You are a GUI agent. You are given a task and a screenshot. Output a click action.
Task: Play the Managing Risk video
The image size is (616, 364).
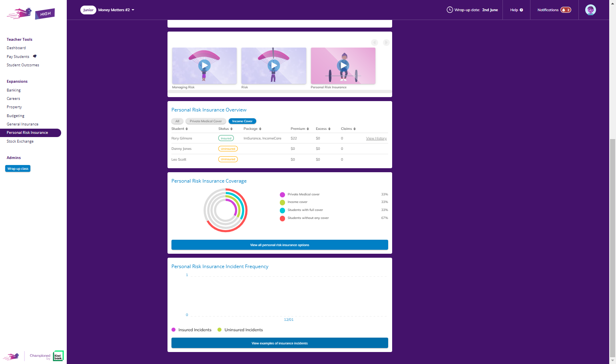204,65
